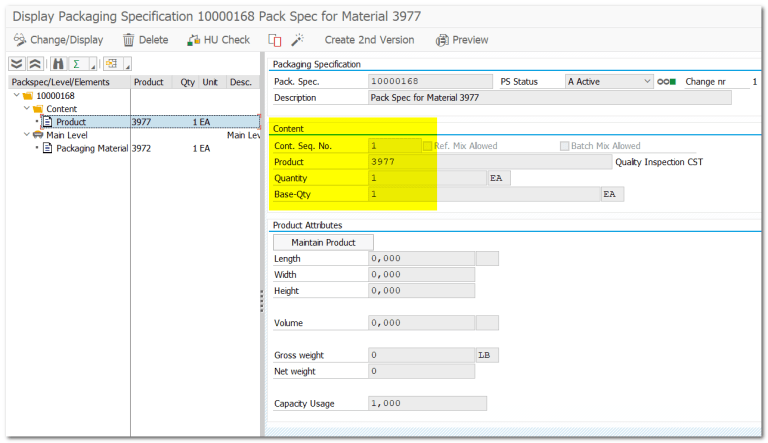This screenshot has width=768, height=443.
Task: Open the Preview from toolbar
Action: (462, 40)
